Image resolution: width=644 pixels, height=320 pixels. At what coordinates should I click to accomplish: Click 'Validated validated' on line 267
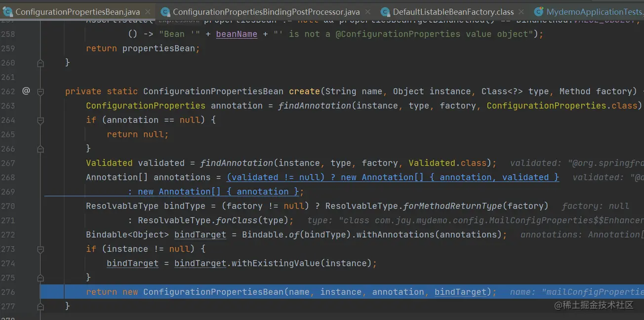(x=135, y=163)
